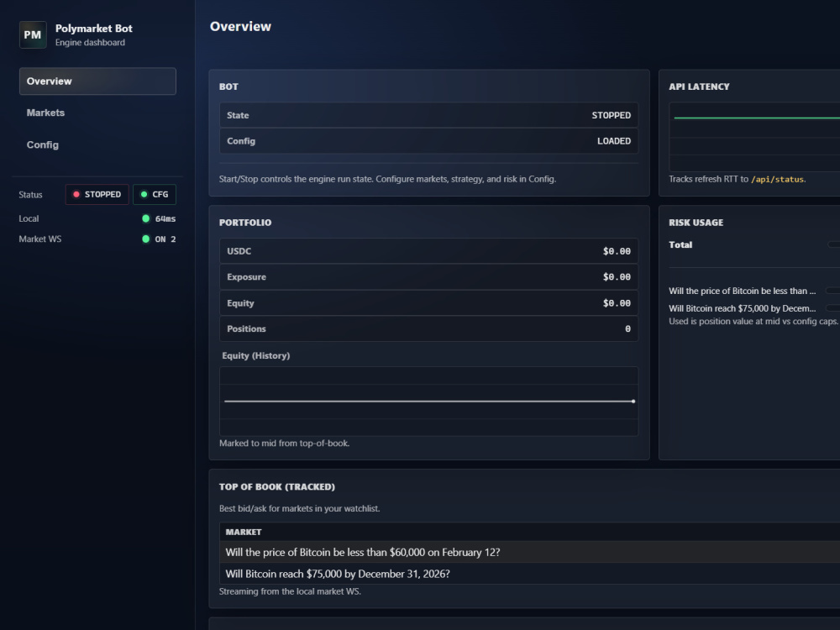This screenshot has height=630, width=840.
Task: Click the TOP OF BOOK (TRACKED) heading
Action: tap(277, 487)
